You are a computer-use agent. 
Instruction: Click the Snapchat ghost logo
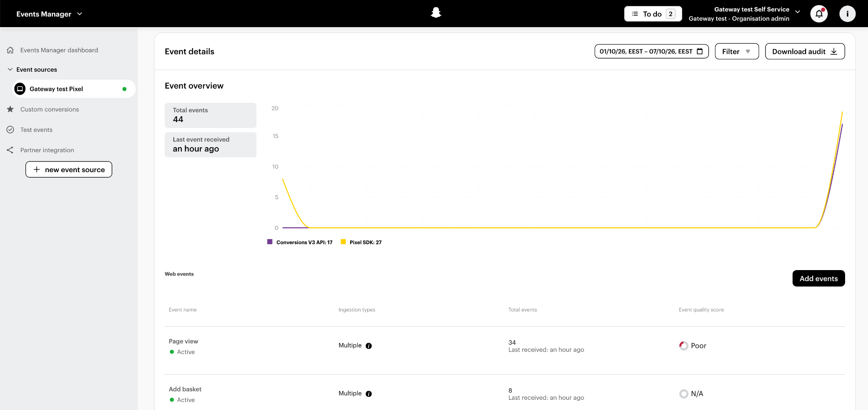click(436, 13)
